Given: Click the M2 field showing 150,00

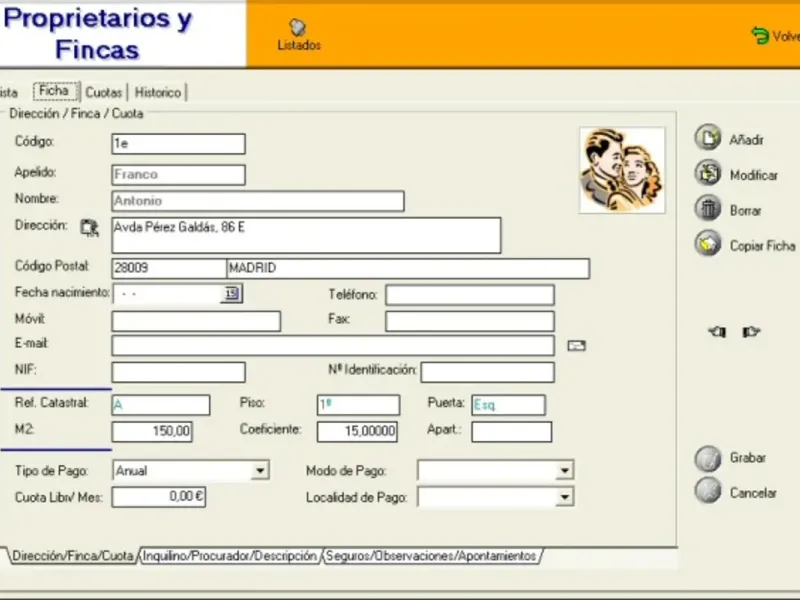Looking at the screenshot, I should [152, 432].
